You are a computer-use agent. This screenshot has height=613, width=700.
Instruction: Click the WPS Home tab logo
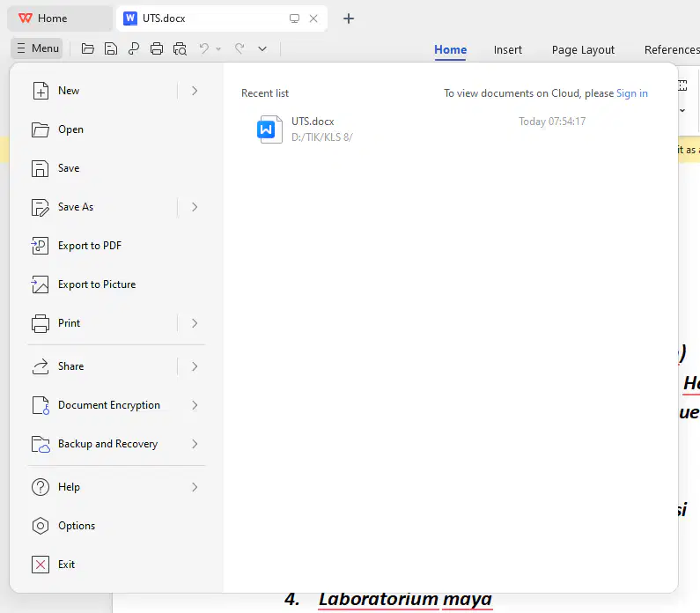point(25,18)
